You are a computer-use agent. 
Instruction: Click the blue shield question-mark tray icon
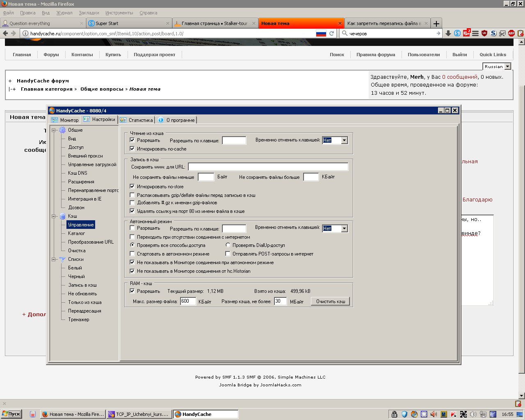404,414
